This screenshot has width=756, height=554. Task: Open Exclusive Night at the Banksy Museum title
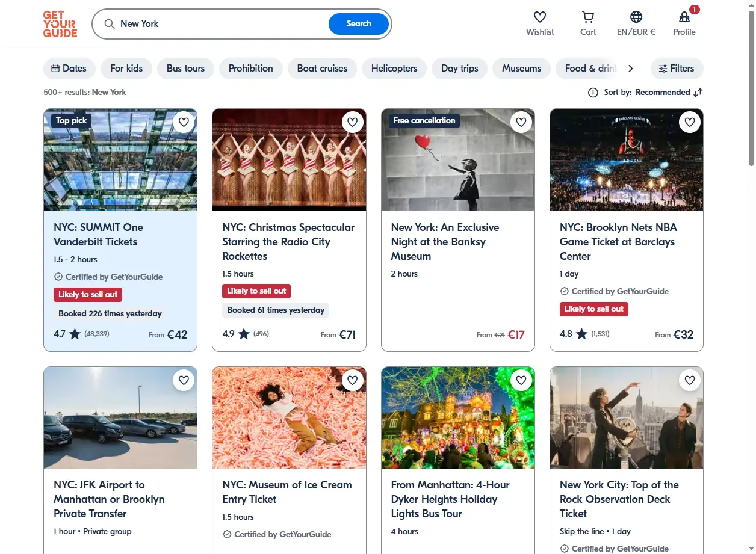[445, 242]
